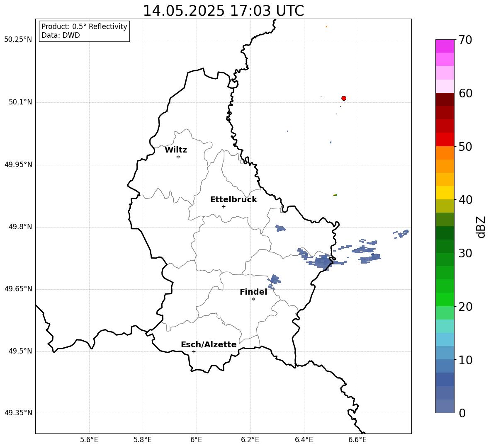
Task: Click the 10 tick label on colorbar
Action: coord(465,360)
